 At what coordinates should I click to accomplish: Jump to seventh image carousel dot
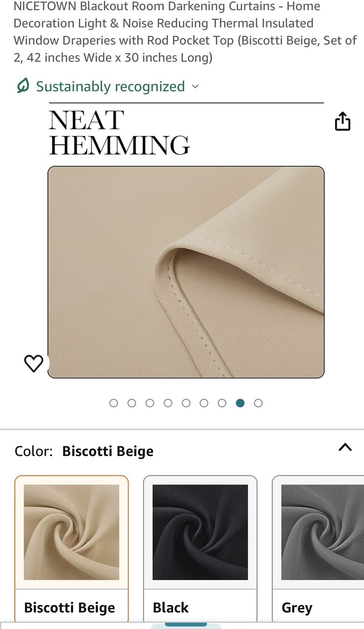point(222,403)
